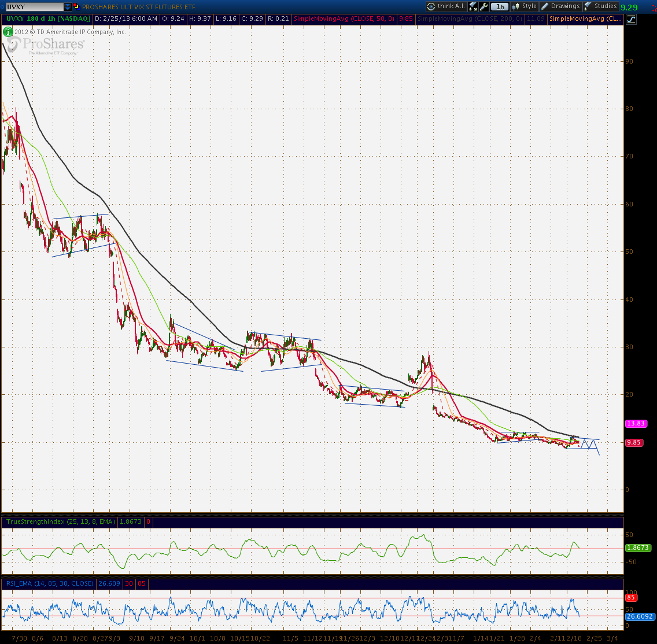The image size is (657, 644).
Task: Open the Drawings menu
Action: coord(560,6)
